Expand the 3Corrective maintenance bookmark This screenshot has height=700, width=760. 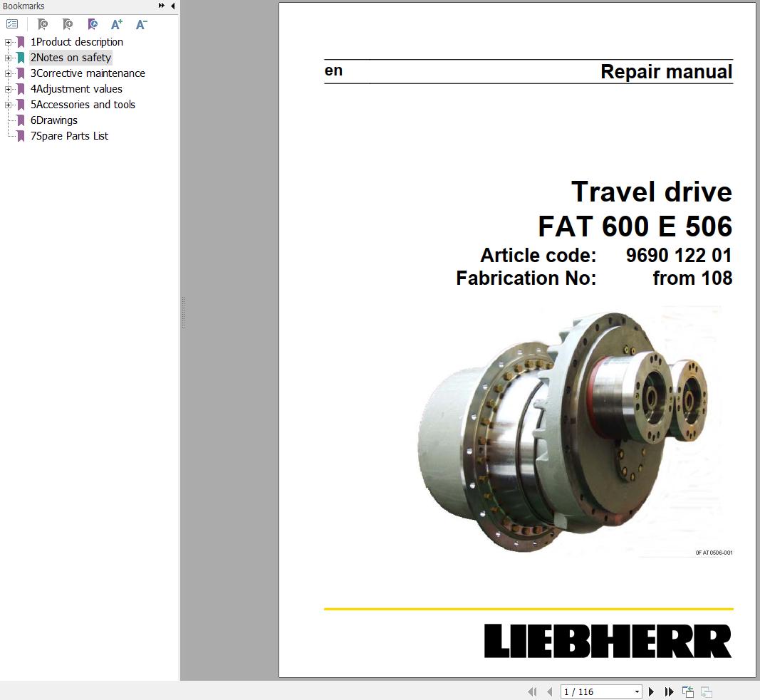pos(8,73)
